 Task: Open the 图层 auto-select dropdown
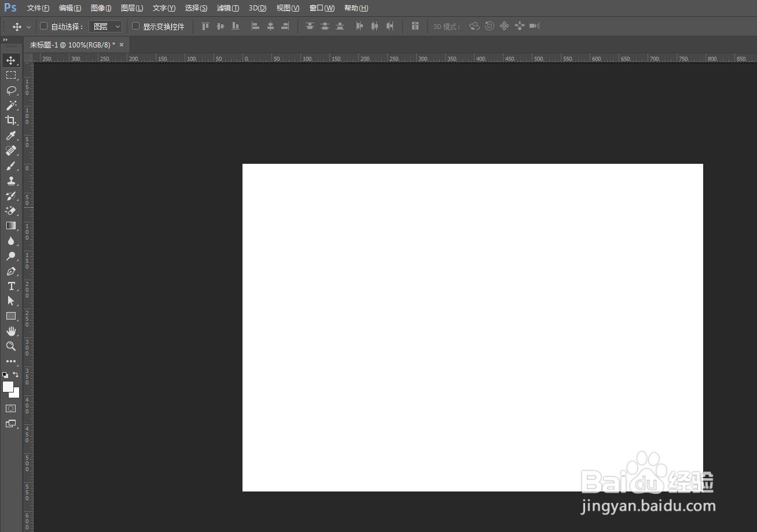click(105, 27)
